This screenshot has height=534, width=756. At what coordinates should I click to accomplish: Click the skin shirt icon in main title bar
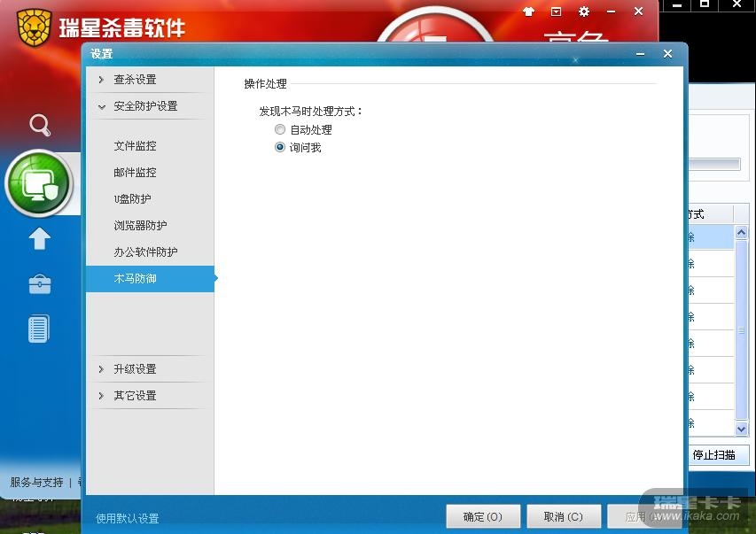click(x=528, y=12)
